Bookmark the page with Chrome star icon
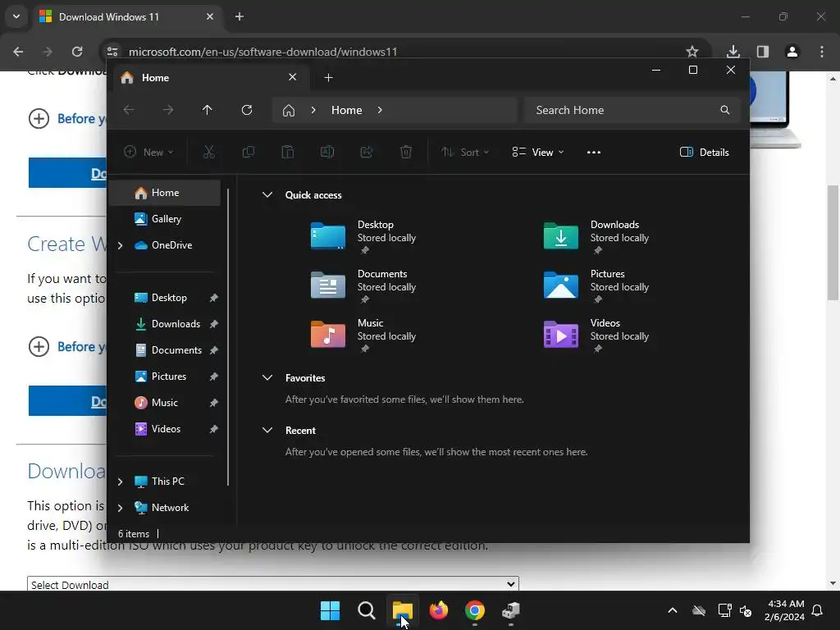Screen dimensions: 840x630 click(x=692, y=52)
